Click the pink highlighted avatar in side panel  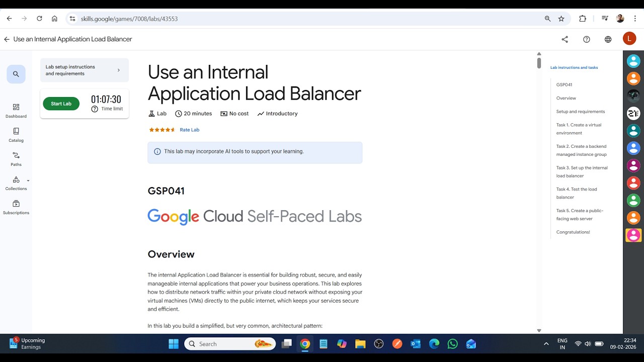coord(633,235)
